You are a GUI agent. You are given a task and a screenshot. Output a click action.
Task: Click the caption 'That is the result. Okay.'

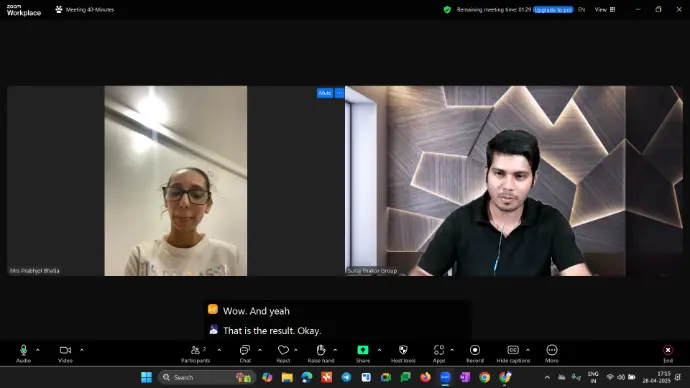272,330
